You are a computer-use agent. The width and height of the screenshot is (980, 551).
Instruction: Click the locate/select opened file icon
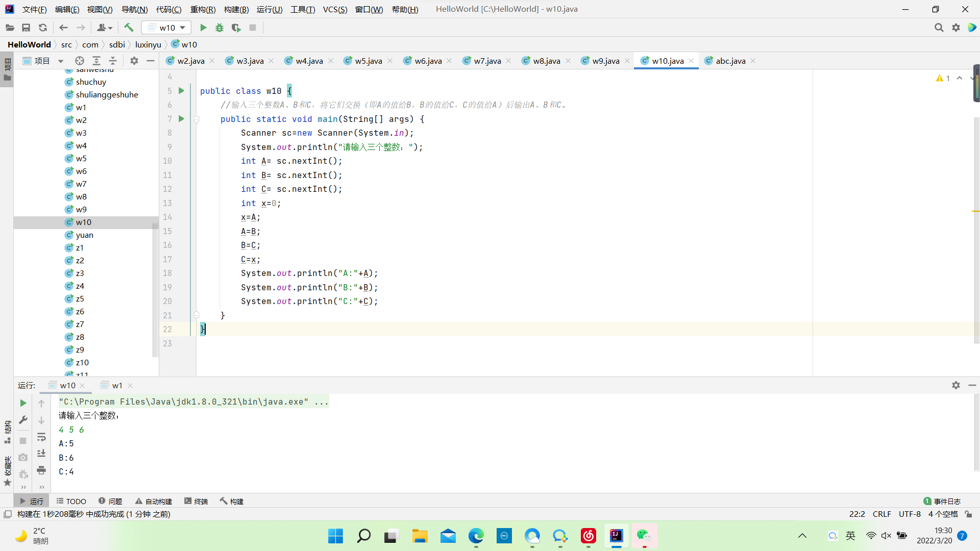[x=79, y=61]
